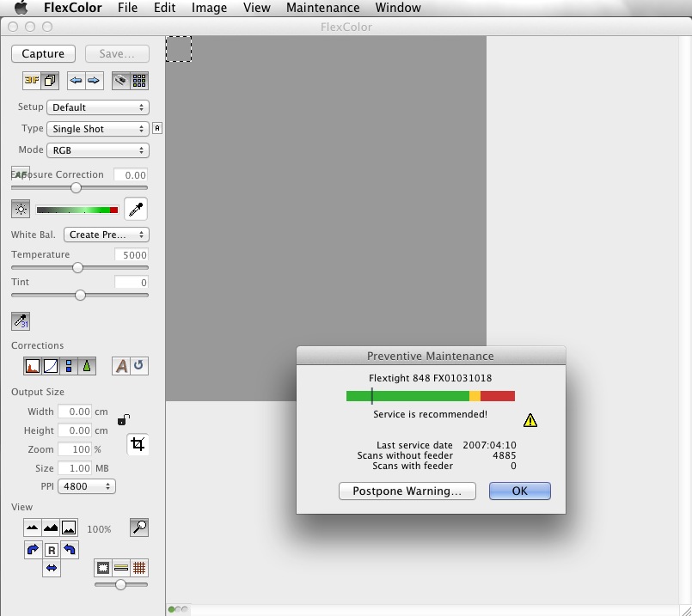Open the Edit menu

164,8
